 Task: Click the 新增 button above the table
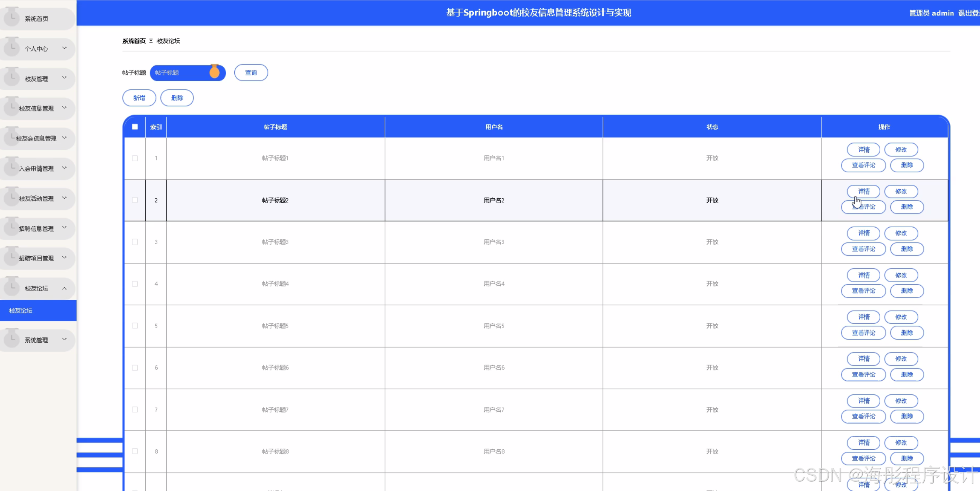(139, 98)
